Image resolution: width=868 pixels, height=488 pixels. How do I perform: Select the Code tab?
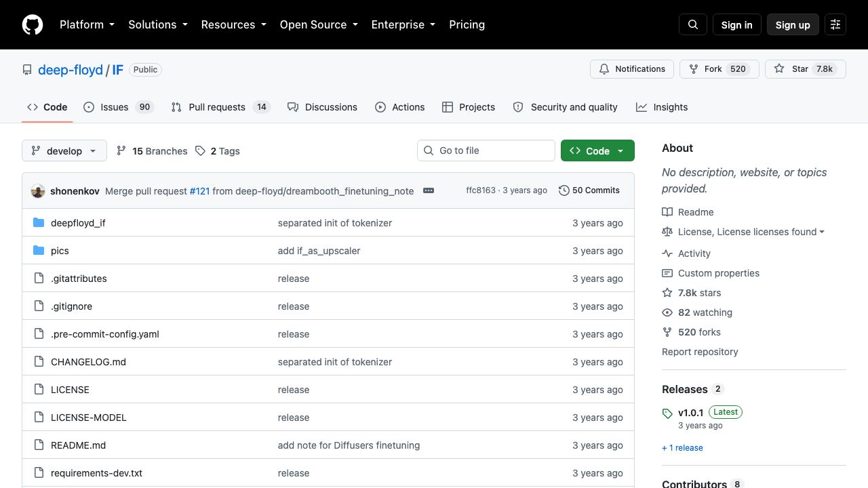pyautogui.click(x=47, y=107)
